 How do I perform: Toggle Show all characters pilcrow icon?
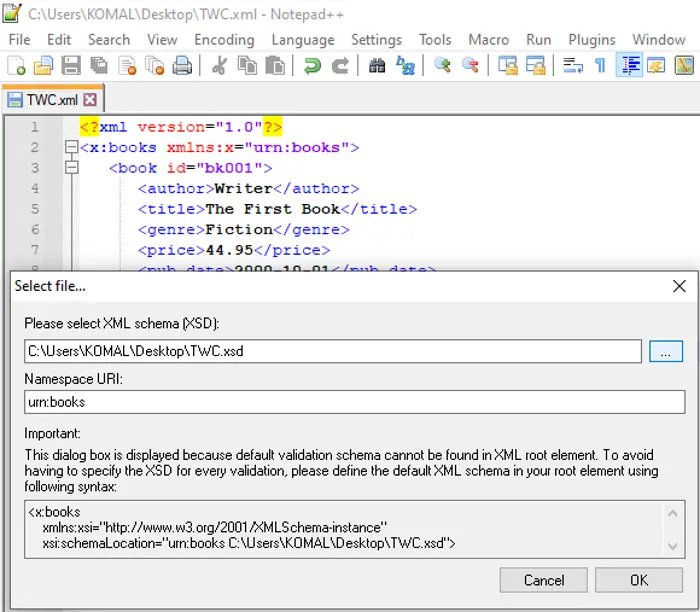point(600,66)
